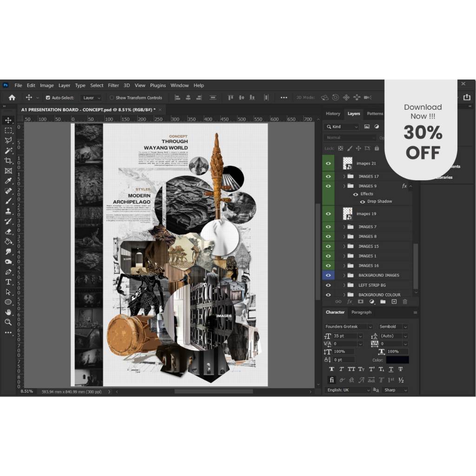Go to the Home screen button
This screenshot has height=476, width=476.
pyautogui.click(x=12, y=98)
